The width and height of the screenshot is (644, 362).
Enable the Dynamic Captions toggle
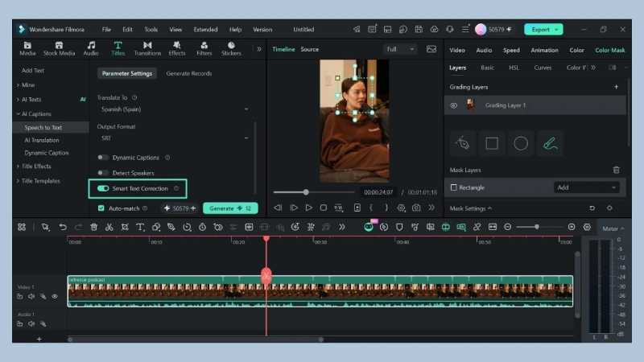pyautogui.click(x=103, y=158)
